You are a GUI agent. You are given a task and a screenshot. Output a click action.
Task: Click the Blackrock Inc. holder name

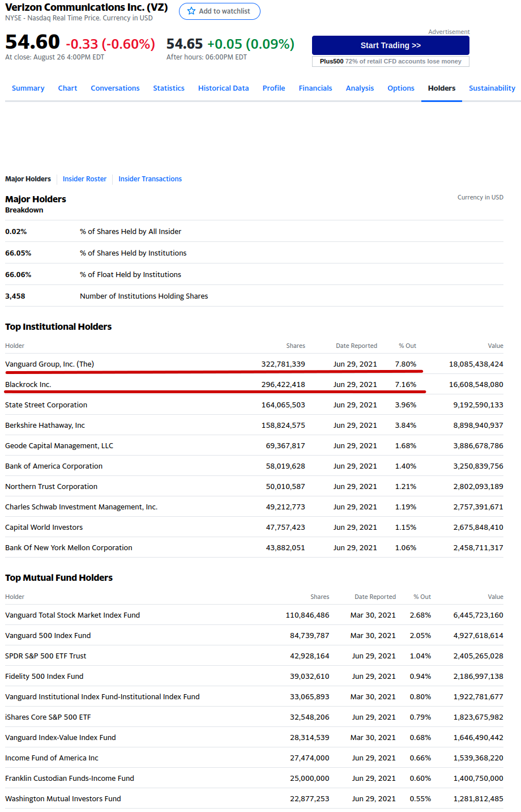pyautogui.click(x=28, y=385)
